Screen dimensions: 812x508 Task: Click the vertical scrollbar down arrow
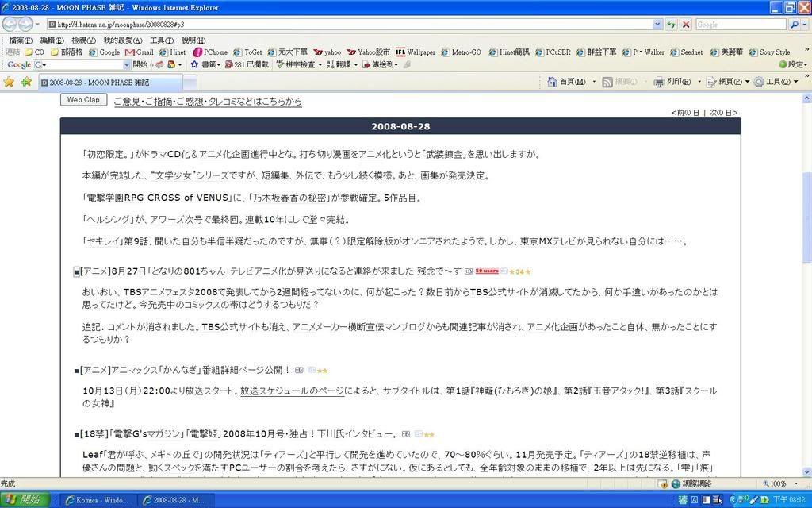point(806,472)
